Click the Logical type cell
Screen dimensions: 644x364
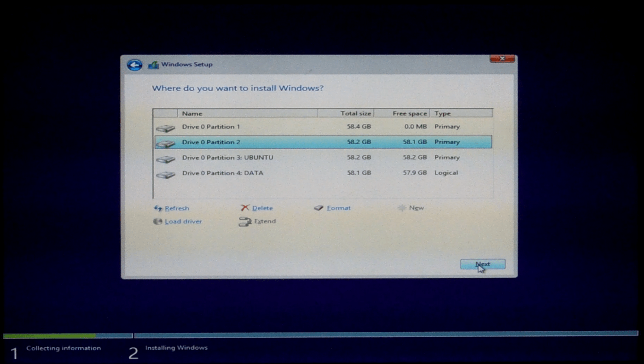coord(446,173)
